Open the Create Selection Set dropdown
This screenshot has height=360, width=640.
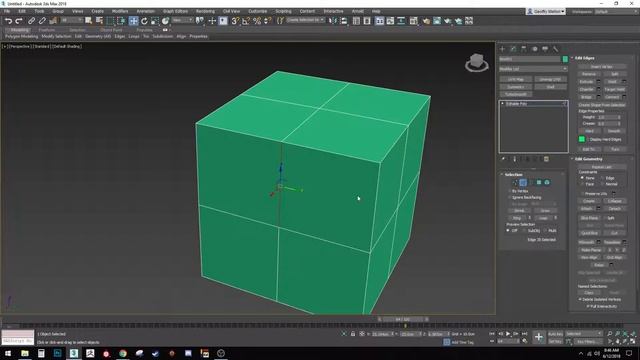(x=306, y=20)
